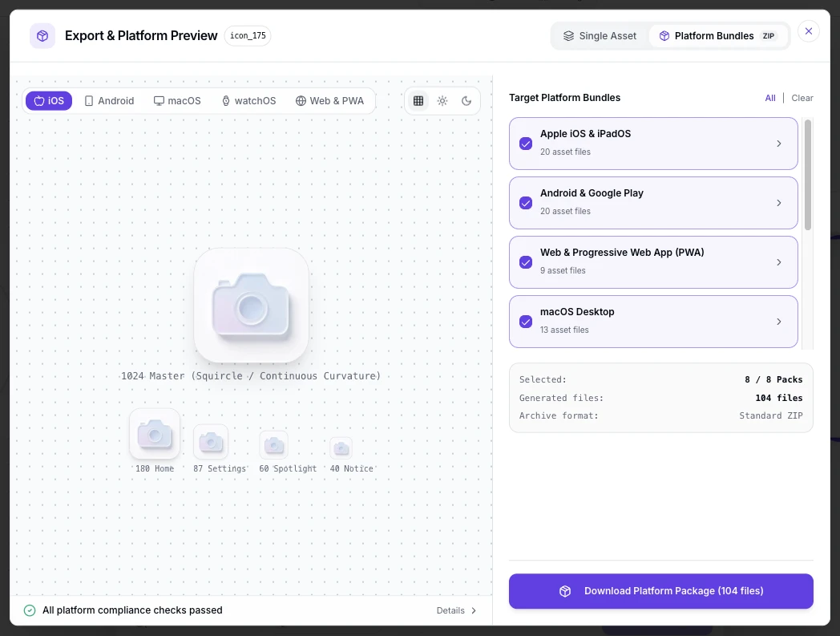Select the iOS platform tab

(x=49, y=101)
